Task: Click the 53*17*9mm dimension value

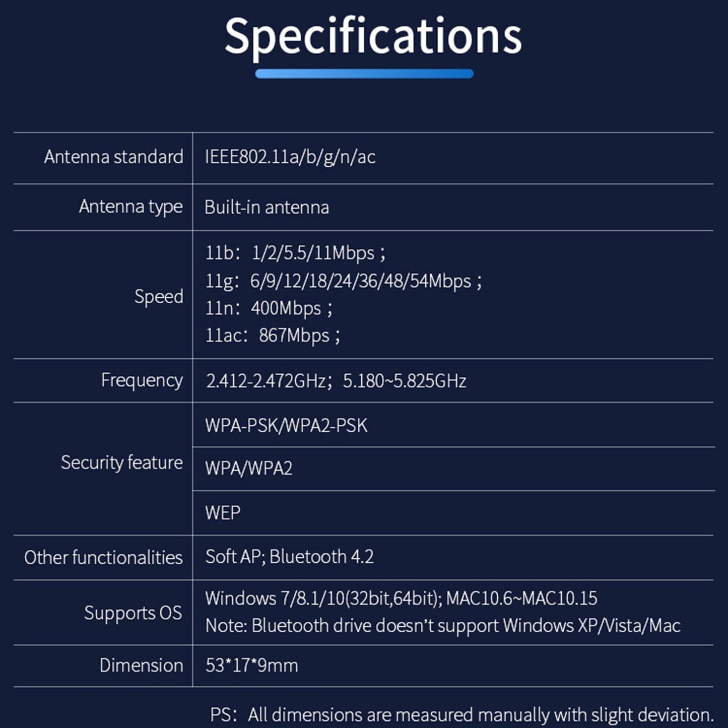Action: [x=251, y=666]
